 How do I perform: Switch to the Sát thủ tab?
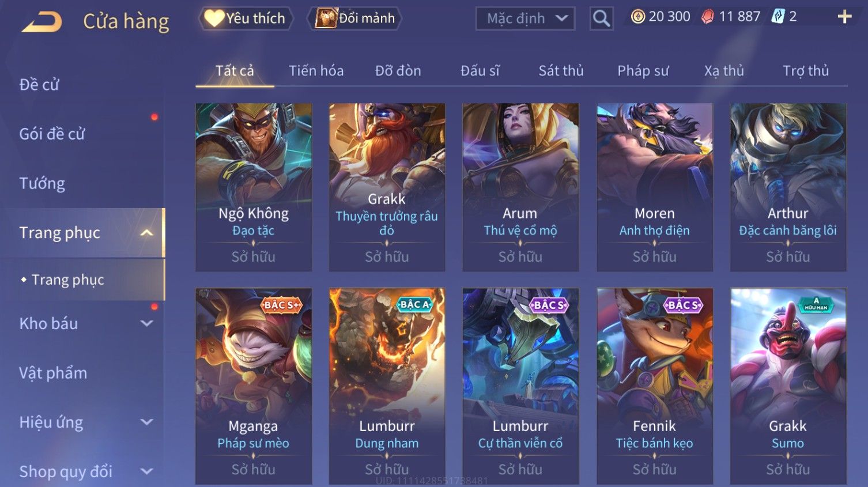(x=561, y=71)
